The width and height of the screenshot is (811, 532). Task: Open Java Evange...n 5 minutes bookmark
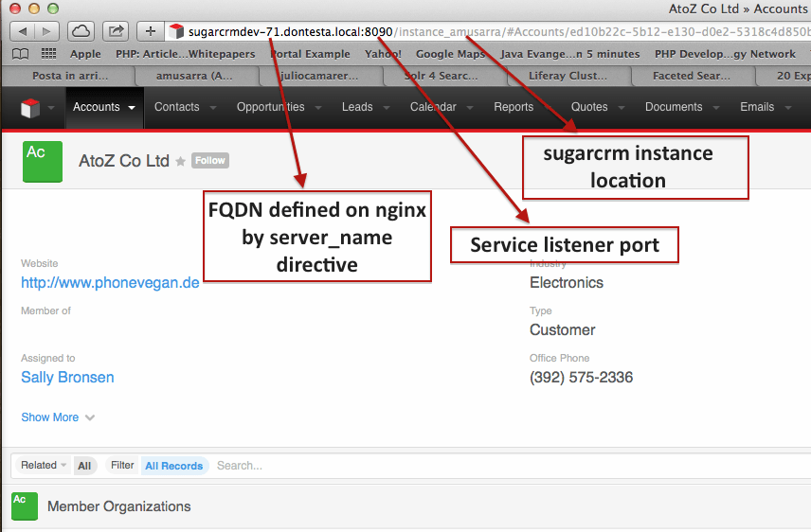coord(570,54)
